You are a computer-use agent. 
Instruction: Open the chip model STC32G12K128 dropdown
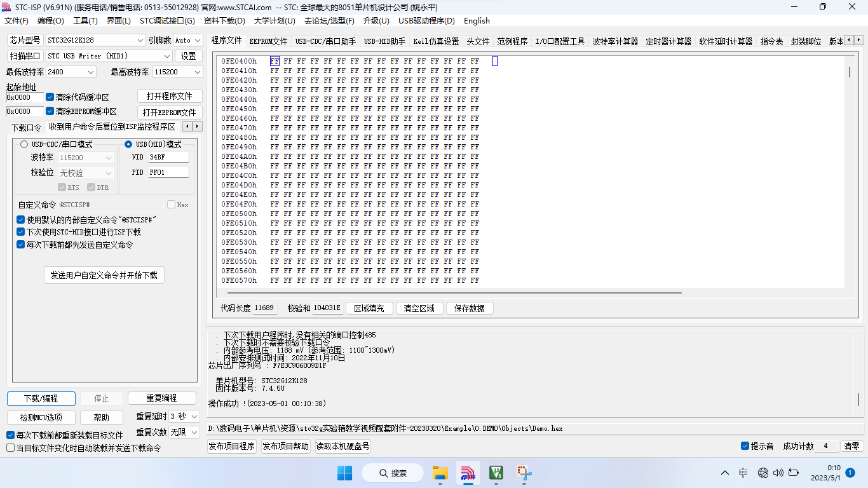(95, 40)
